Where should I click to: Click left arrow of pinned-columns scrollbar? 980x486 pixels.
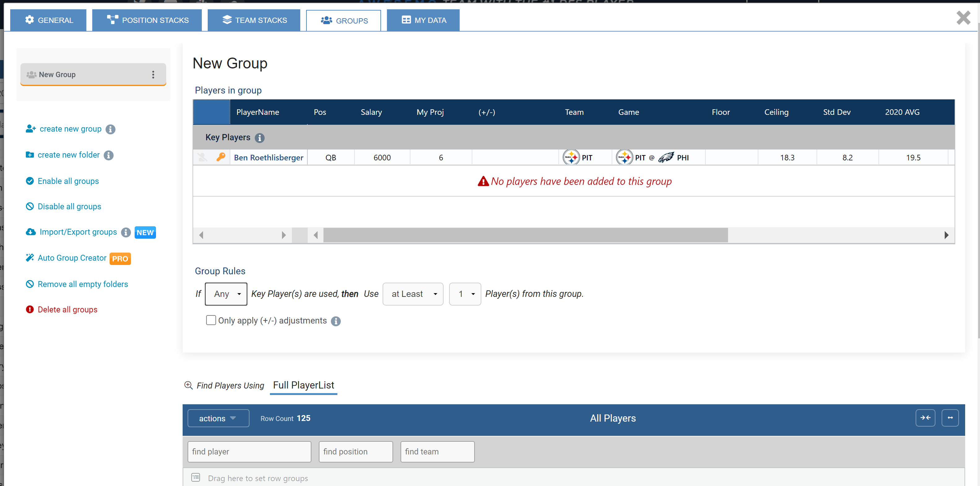[x=201, y=235]
